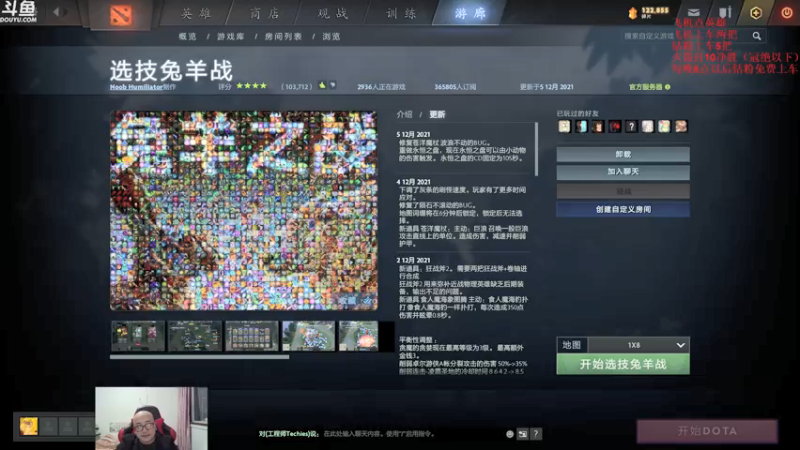The height and width of the screenshot is (450, 800).
Task: Click the greyed 观战 button below 加入聊天
Action: pyautogui.click(x=623, y=191)
